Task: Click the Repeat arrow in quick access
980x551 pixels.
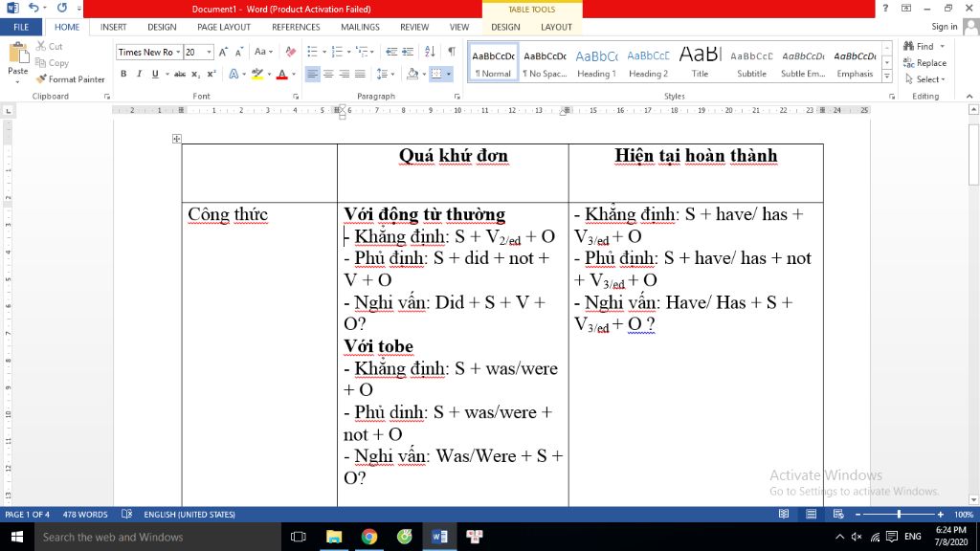Action: pyautogui.click(x=62, y=8)
